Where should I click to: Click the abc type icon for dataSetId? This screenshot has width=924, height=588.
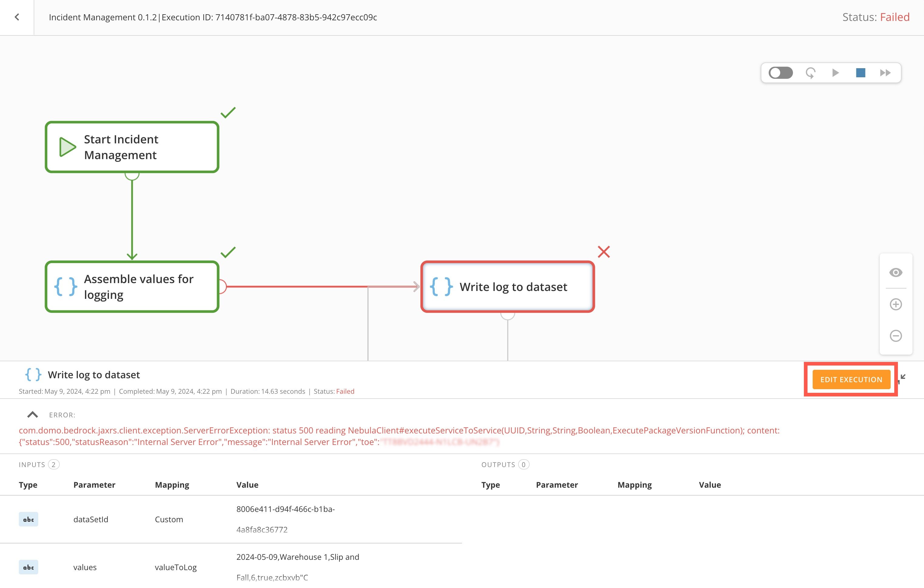point(29,520)
